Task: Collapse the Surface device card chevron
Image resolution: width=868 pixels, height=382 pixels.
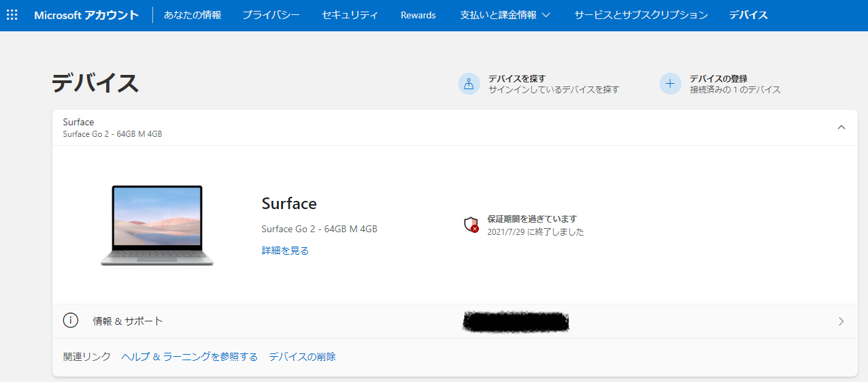Action: click(x=841, y=127)
